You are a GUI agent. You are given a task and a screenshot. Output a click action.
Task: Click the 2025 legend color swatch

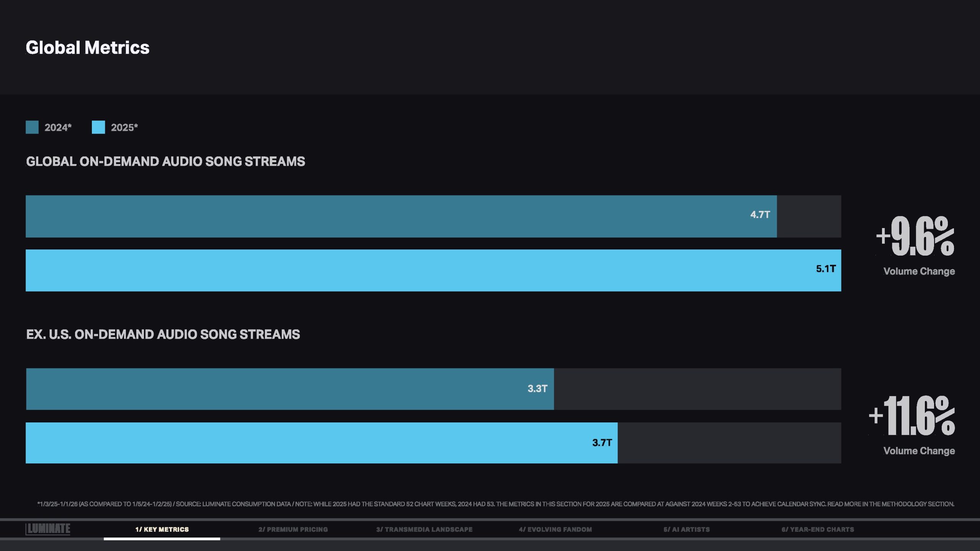98,127
